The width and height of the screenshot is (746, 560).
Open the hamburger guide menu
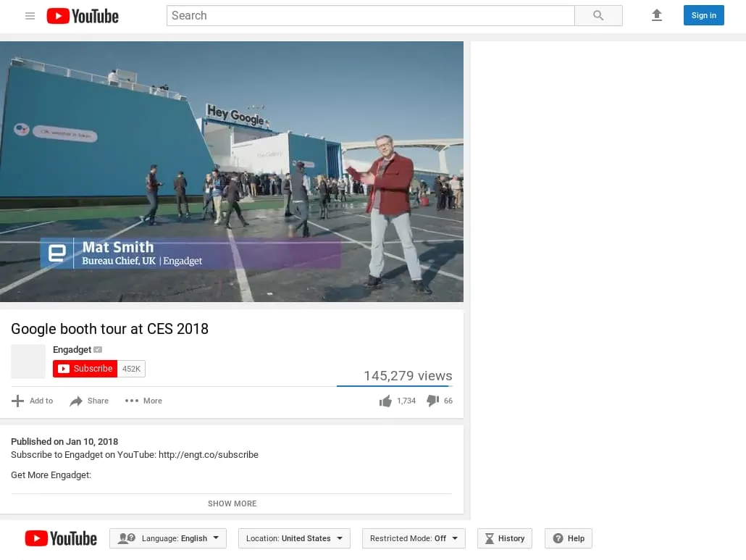pyautogui.click(x=30, y=16)
